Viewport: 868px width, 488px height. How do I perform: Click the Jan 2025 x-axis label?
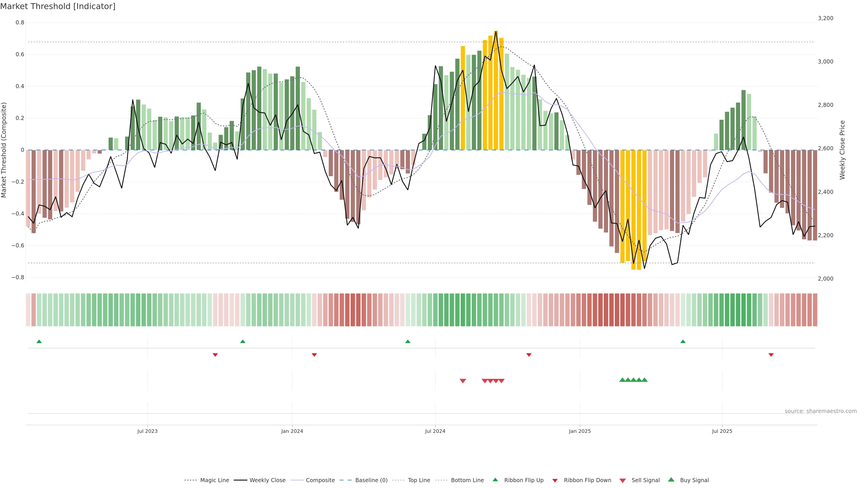point(580,431)
